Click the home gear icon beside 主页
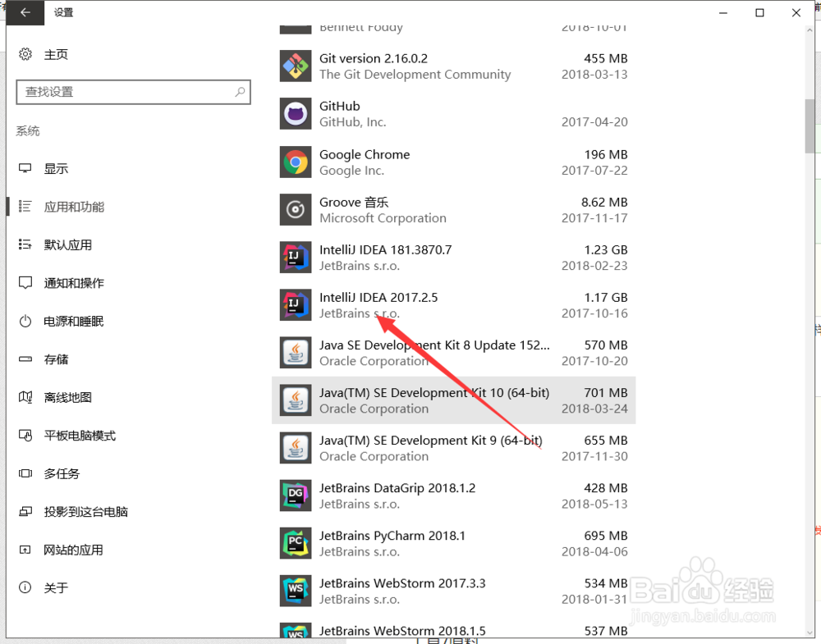The width and height of the screenshot is (821, 644). (x=25, y=54)
